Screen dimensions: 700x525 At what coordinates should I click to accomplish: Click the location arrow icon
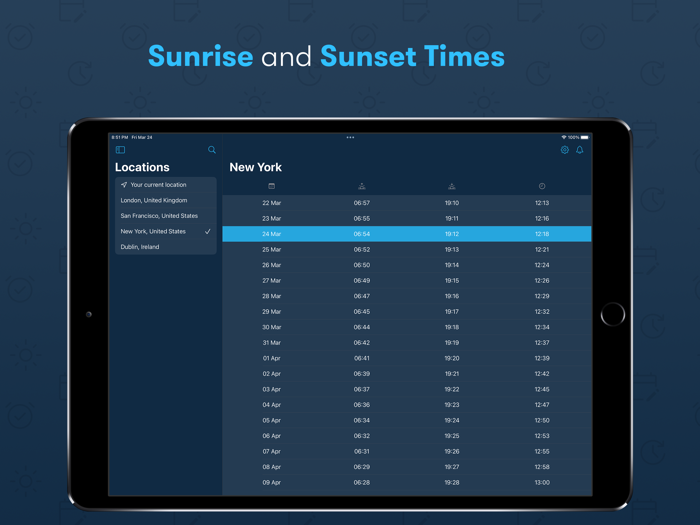pyautogui.click(x=124, y=185)
